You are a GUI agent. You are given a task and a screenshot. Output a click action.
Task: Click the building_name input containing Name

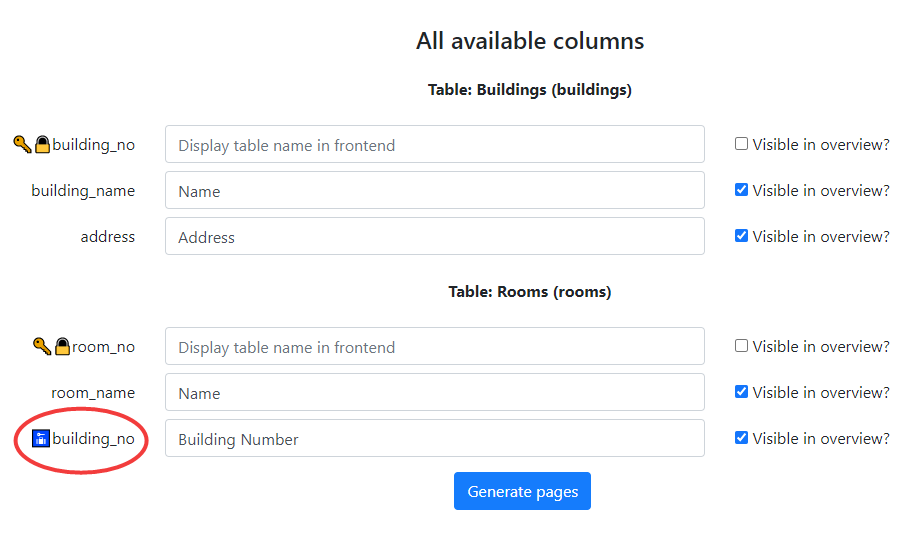(x=434, y=191)
